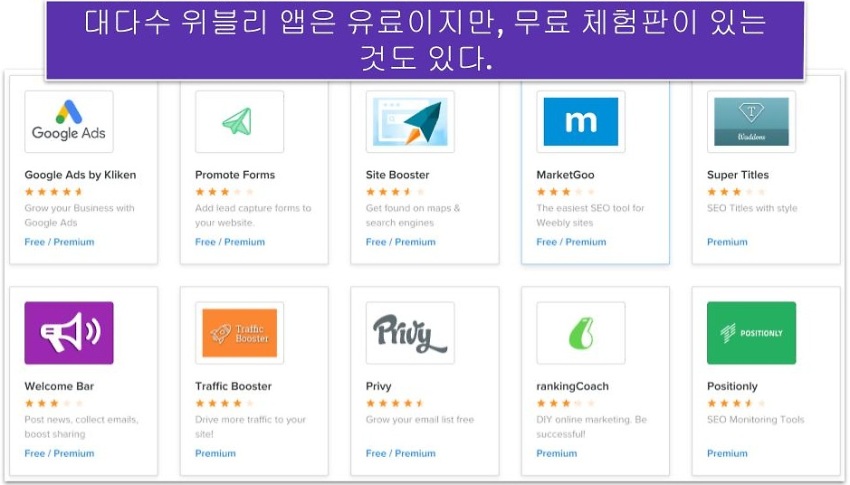
Task: Click Premium label under Super Titles
Action: click(727, 242)
